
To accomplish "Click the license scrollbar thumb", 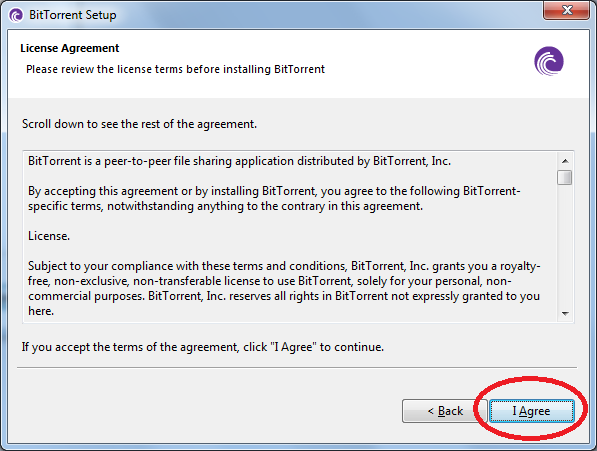I will 564,177.
